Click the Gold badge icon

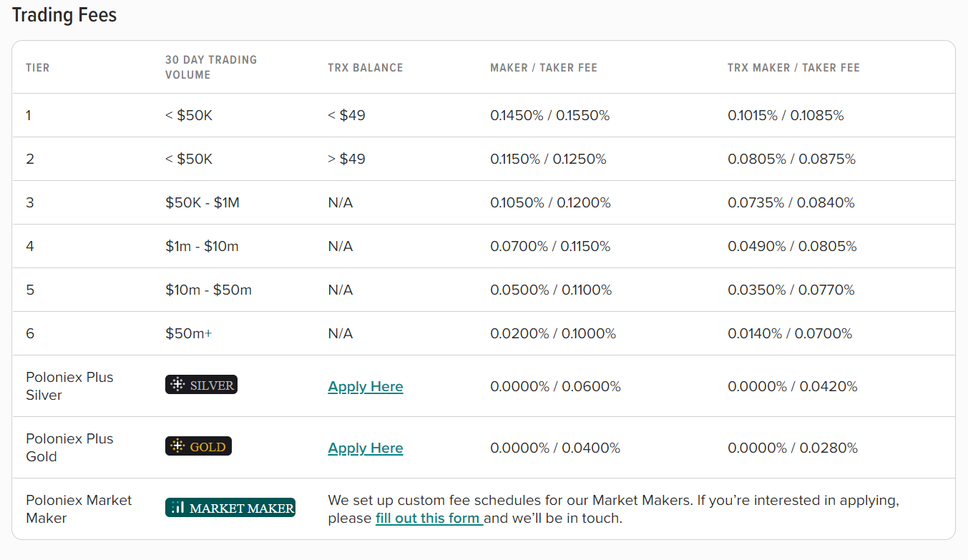pos(198,446)
